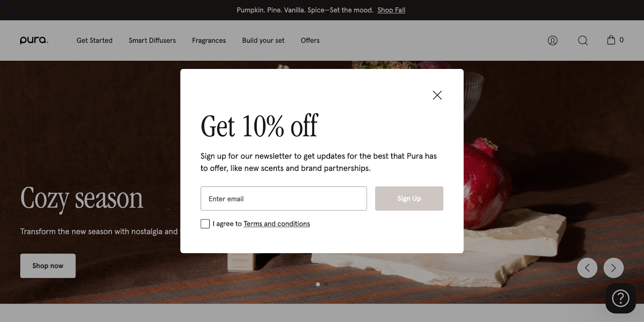This screenshot has width=644, height=322.
Task: Click the Pura logo
Action: (x=34, y=40)
